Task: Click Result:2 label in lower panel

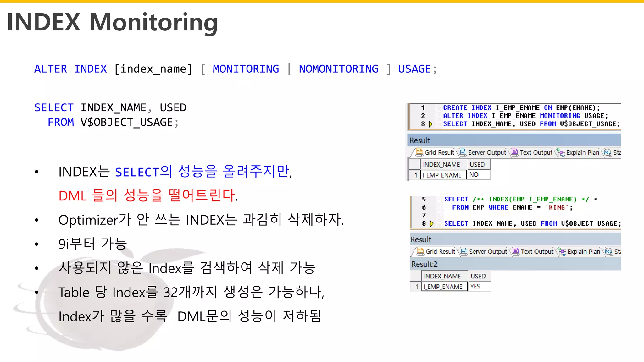Action: tap(424, 264)
